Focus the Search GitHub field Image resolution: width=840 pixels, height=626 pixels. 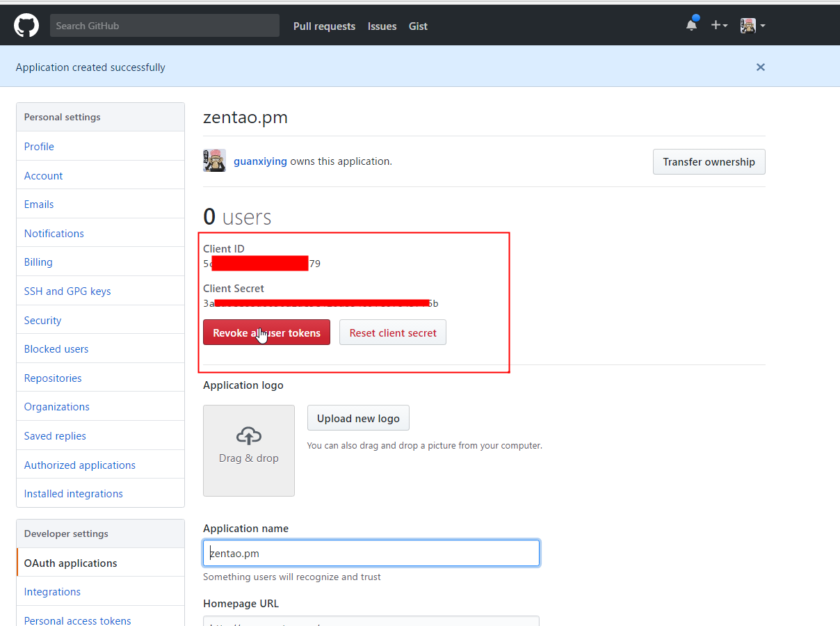[164, 26]
